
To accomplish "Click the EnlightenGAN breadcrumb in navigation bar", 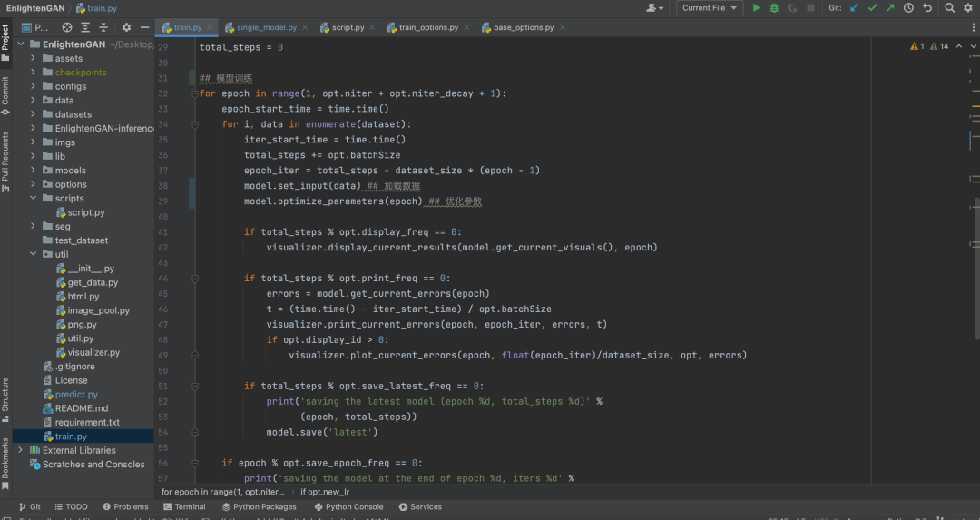I will tap(35, 8).
